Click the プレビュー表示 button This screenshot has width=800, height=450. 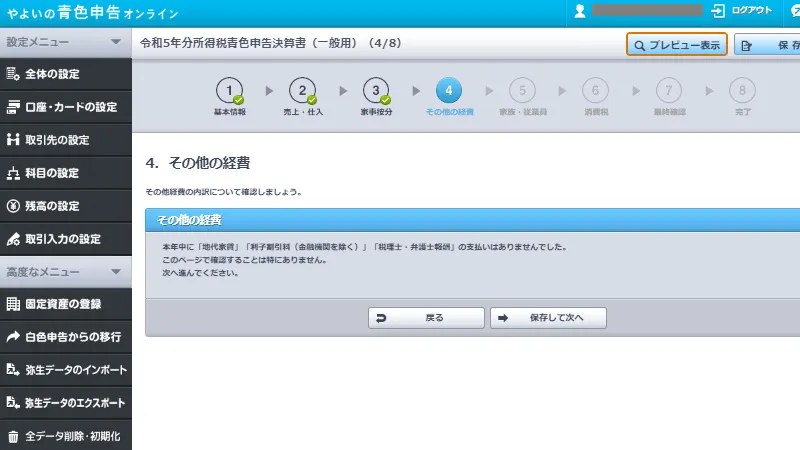pos(677,45)
